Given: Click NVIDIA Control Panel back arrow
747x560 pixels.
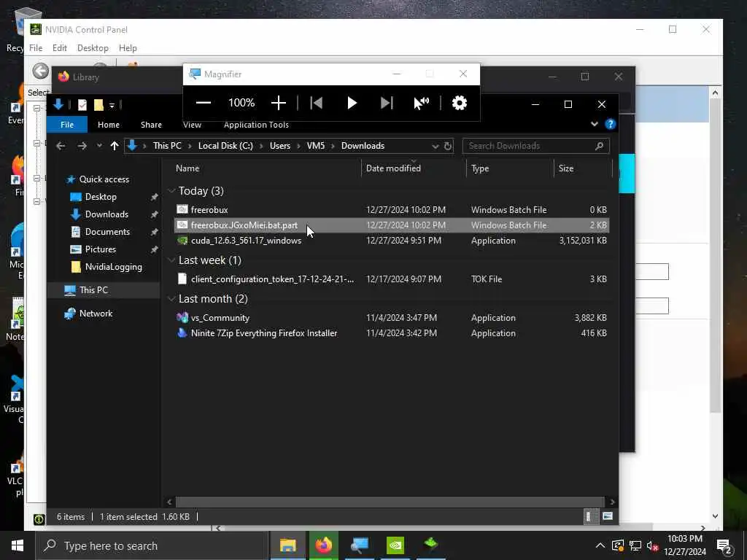Looking at the screenshot, I should 41,71.
